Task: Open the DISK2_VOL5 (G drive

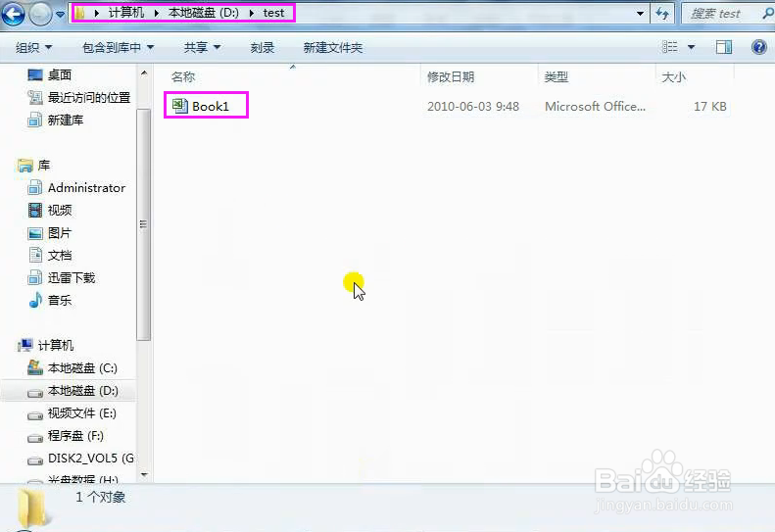Action: tap(91, 459)
